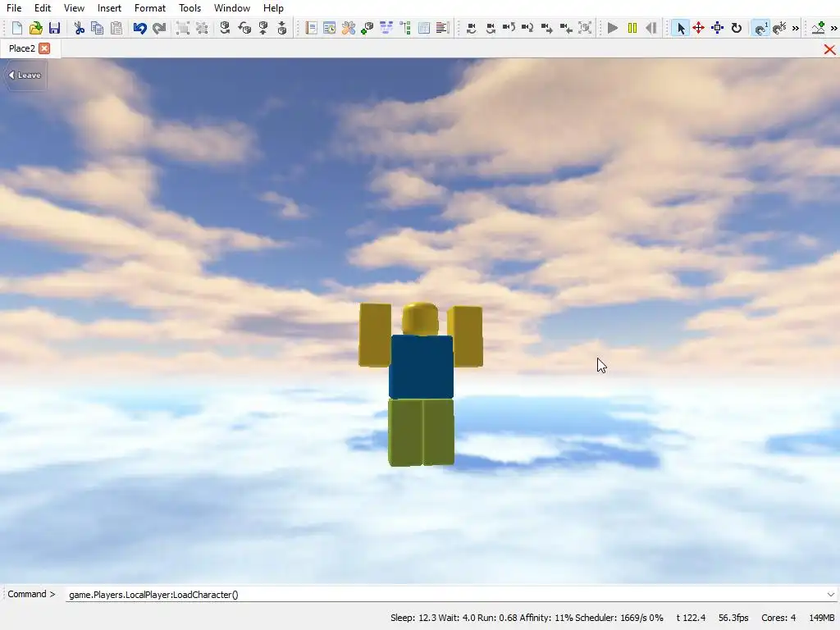
Task: Enable one-stud grid snapping magnet
Action: point(760,29)
